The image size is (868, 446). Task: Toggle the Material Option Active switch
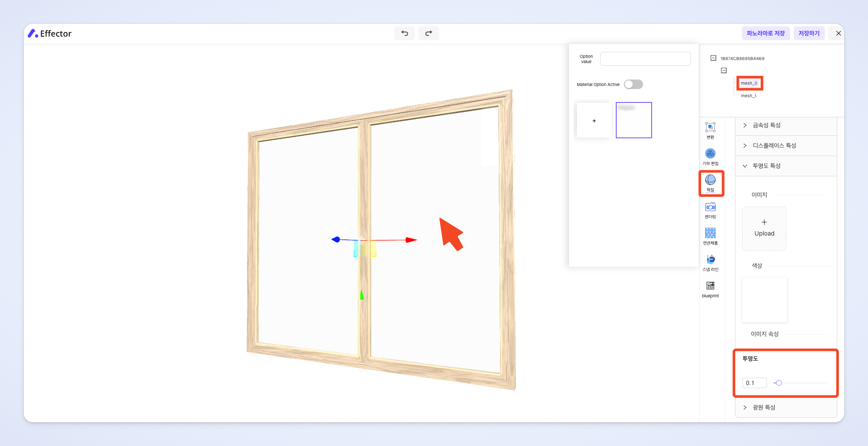(x=634, y=84)
